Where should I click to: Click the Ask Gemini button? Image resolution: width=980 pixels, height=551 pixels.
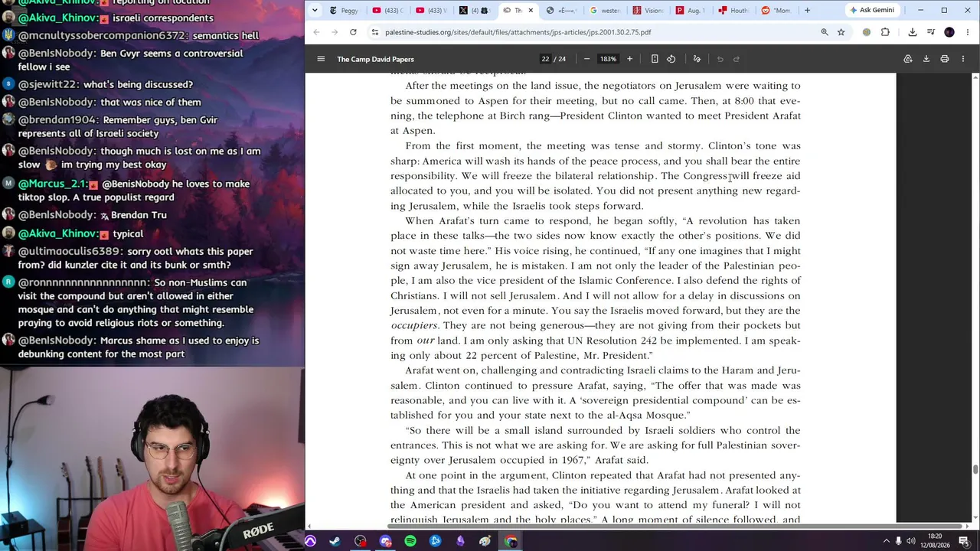pyautogui.click(x=871, y=10)
